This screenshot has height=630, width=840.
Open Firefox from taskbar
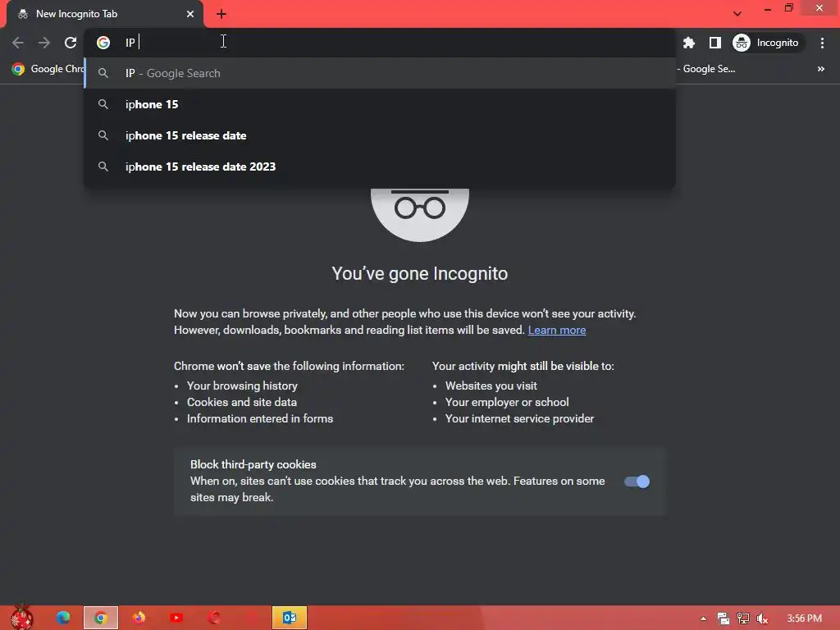pos(139,618)
